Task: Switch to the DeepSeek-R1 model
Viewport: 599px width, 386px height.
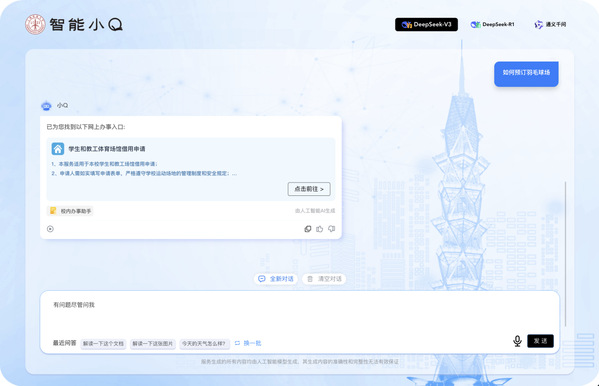Action: (x=492, y=24)
